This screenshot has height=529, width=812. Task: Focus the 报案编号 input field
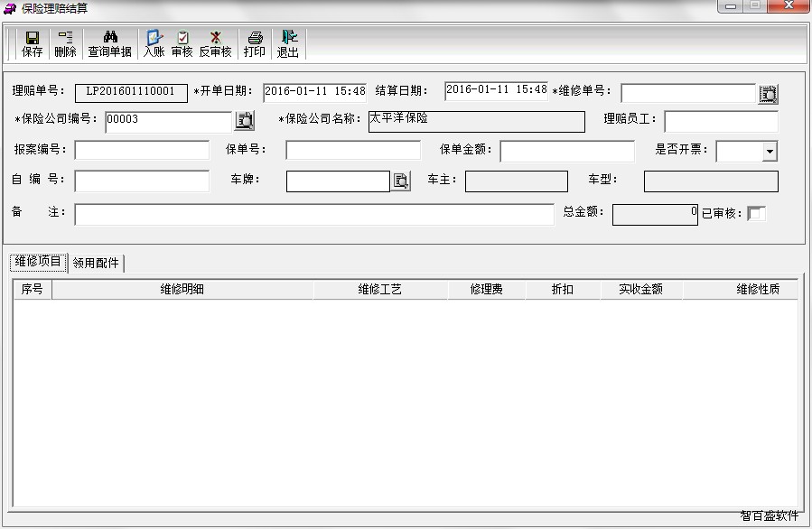142,150
